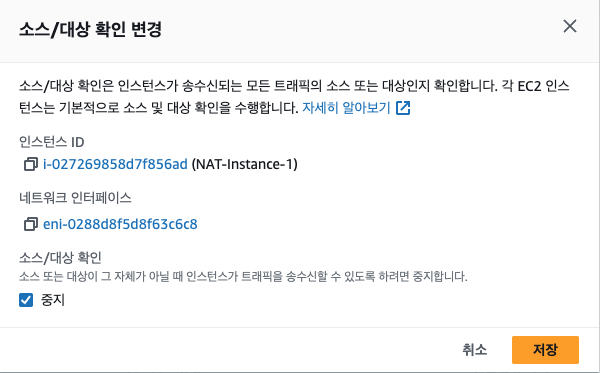
Task: Click the description paragraph mentioning EC2
Action: 294,96
